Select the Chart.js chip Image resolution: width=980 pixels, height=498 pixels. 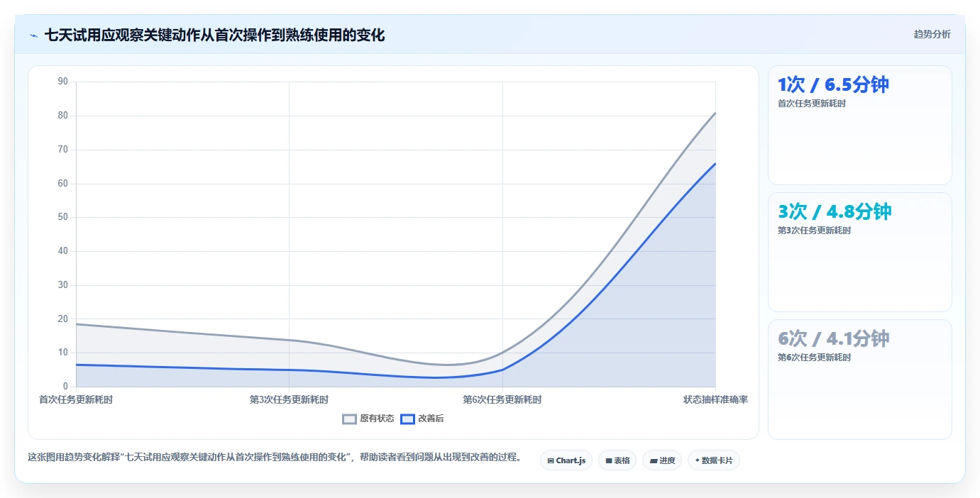tap(566, 460)
